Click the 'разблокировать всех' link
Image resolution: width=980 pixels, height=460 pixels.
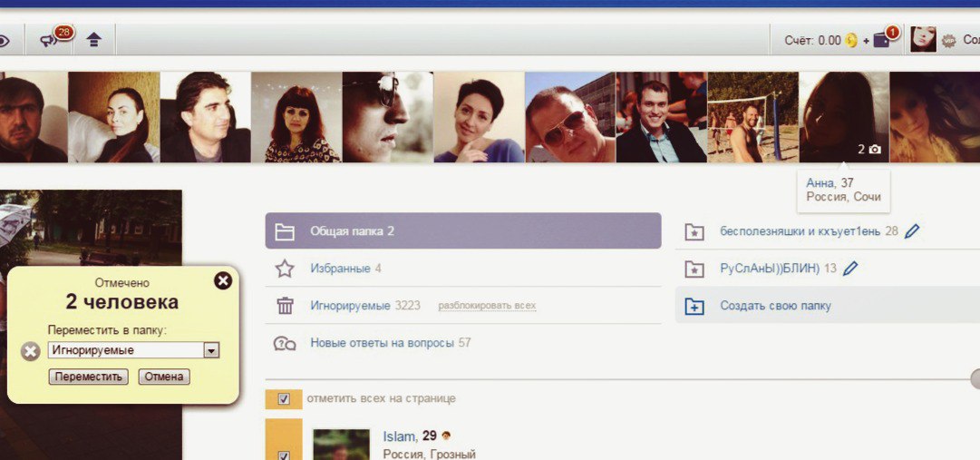[x=487, y=306]
